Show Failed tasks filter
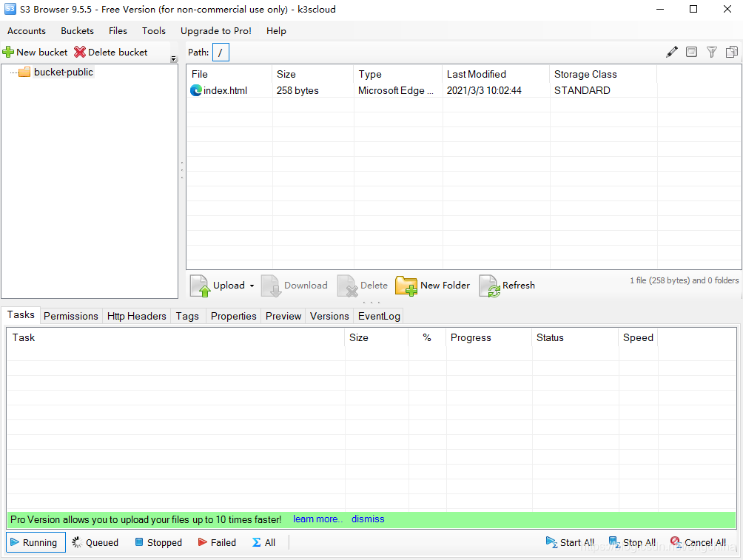The height and width of the screenshot is (560, 743). tap(217, 542)
